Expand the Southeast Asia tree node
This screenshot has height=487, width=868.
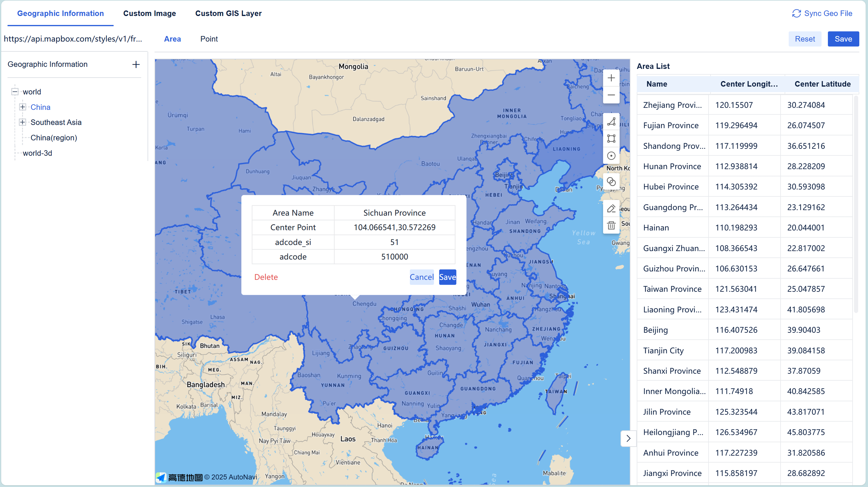point(22,122)
